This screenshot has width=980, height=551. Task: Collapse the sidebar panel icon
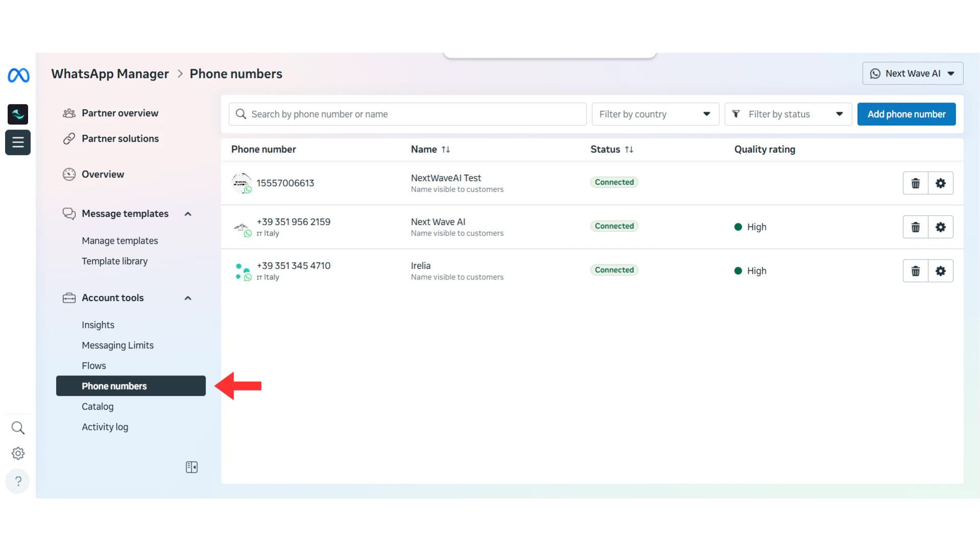(191, 467)
